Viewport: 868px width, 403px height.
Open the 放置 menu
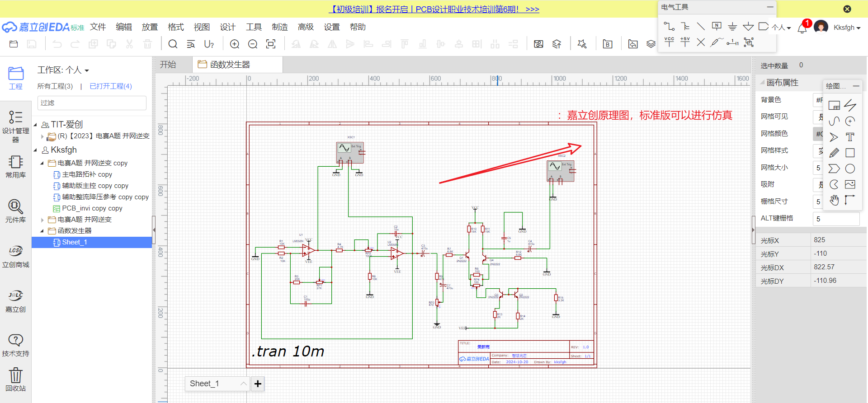(x=150, y=27)
